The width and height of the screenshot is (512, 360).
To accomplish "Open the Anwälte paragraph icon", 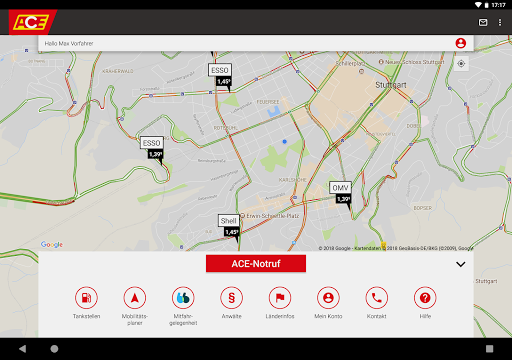I will point(231,298).
